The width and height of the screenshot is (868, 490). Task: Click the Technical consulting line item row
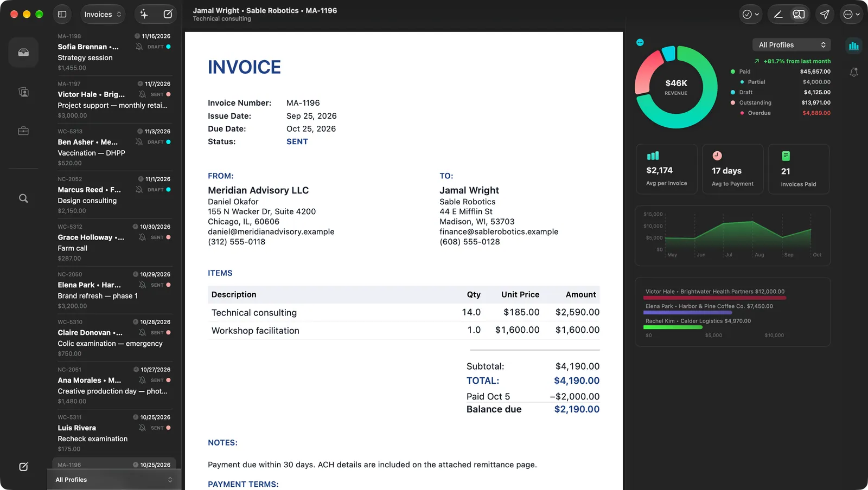tap(404, 313)
